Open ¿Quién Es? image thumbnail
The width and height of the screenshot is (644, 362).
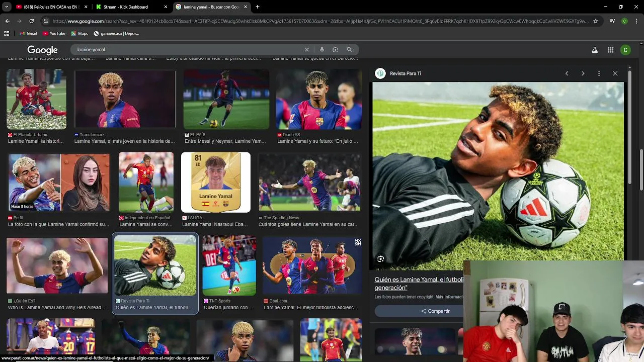[57, 265]
